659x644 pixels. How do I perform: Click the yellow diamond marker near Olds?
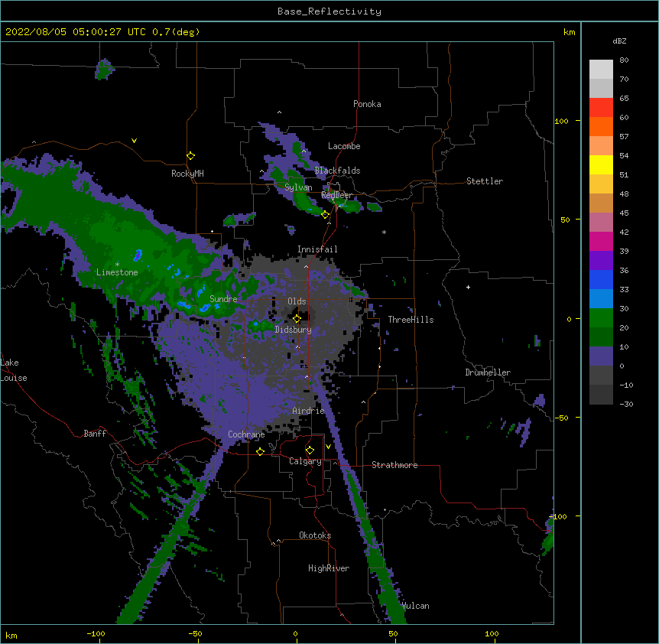coord(297,319)
